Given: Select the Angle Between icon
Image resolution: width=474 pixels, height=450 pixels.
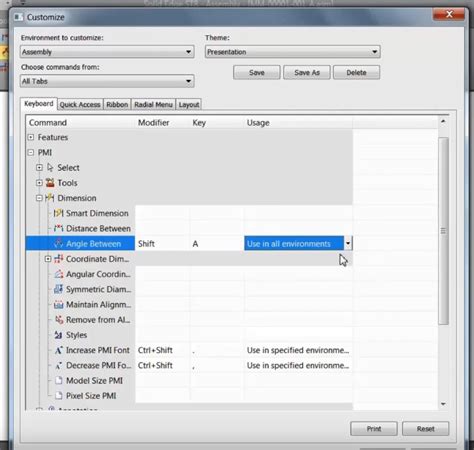Looking at the screenshot, I should [x=59, y=244].
